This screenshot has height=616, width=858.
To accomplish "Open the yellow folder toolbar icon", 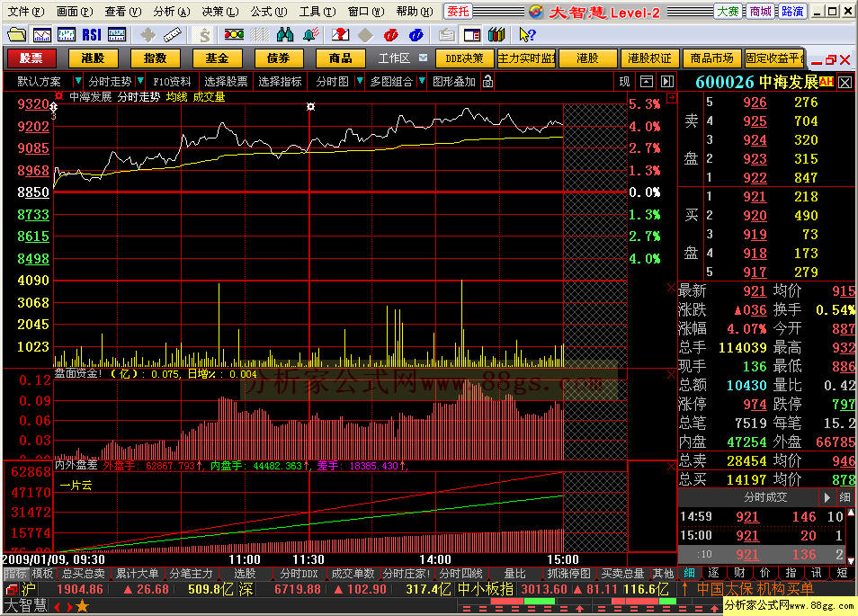I will point(16,35).
